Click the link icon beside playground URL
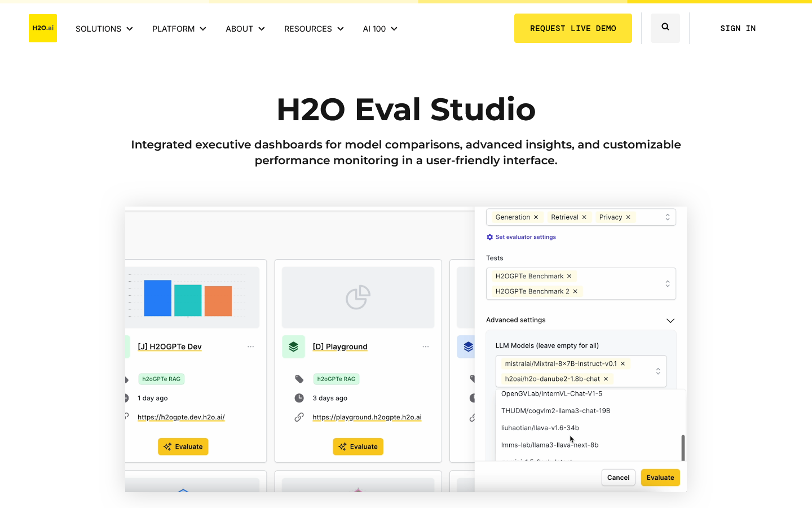The image size is (812, 508). [299, 417]
